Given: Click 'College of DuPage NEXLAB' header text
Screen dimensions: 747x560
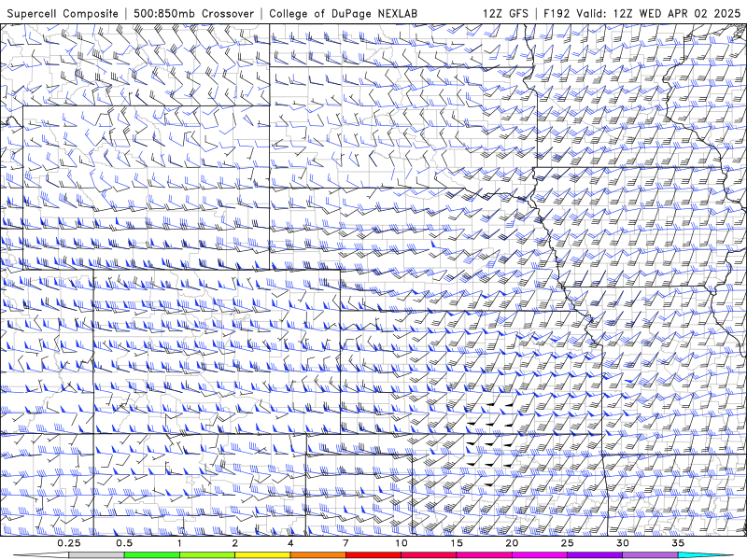Looking at the screenshot, I should pyautogui.click(x=343, y=13).
